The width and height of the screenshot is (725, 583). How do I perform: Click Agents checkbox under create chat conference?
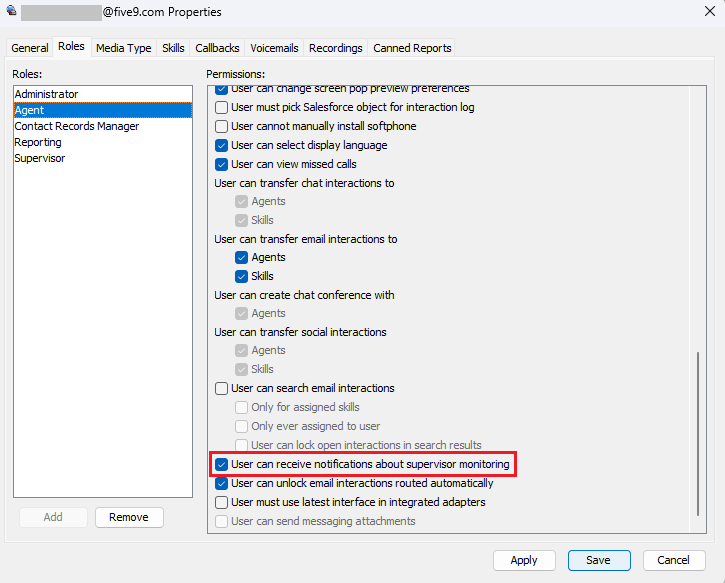(241, 313)
